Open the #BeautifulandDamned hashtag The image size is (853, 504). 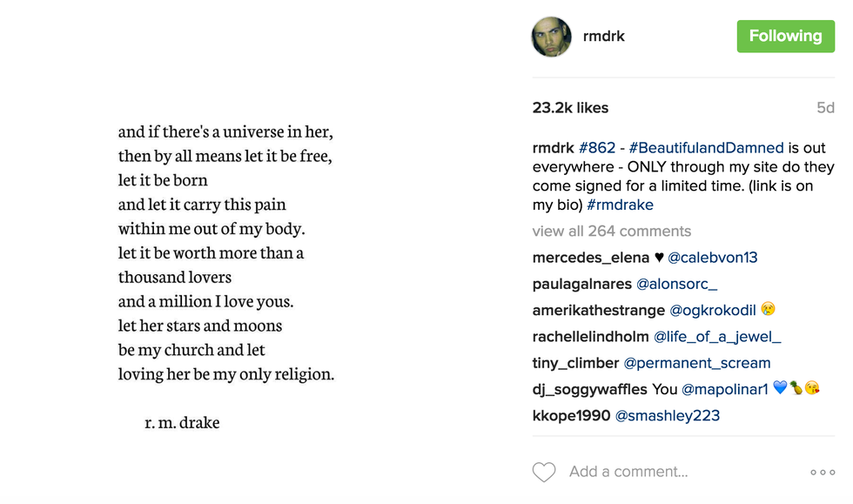(x=706, y=148)
